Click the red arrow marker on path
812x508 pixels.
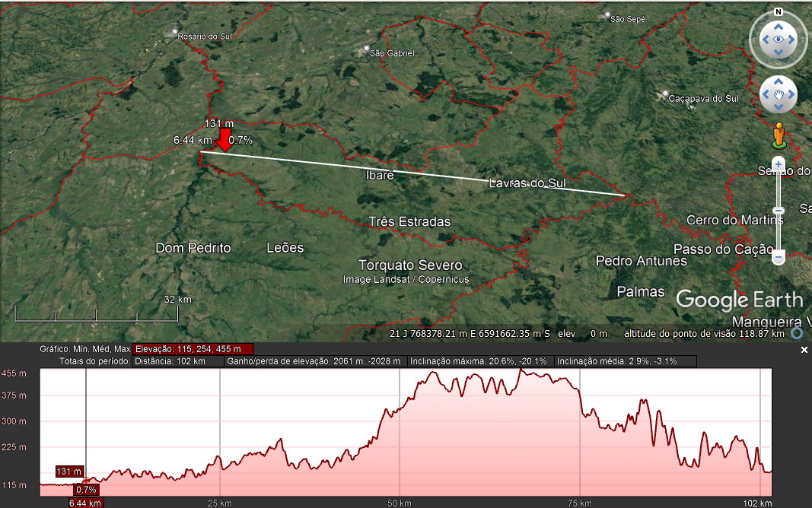click(x=224, y=140)
